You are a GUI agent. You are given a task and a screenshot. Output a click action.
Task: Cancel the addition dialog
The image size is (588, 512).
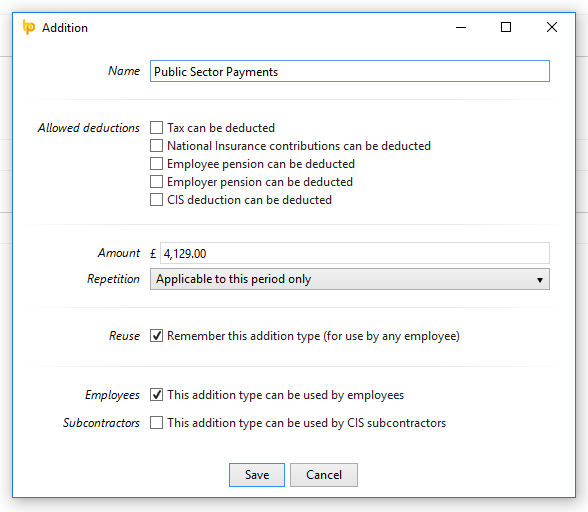coord(324,475)
